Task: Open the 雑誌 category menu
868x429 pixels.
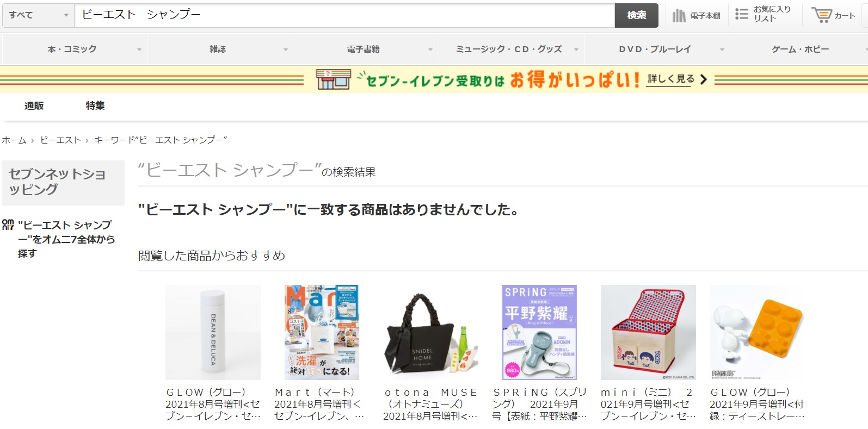Action: tap(218, 49)
